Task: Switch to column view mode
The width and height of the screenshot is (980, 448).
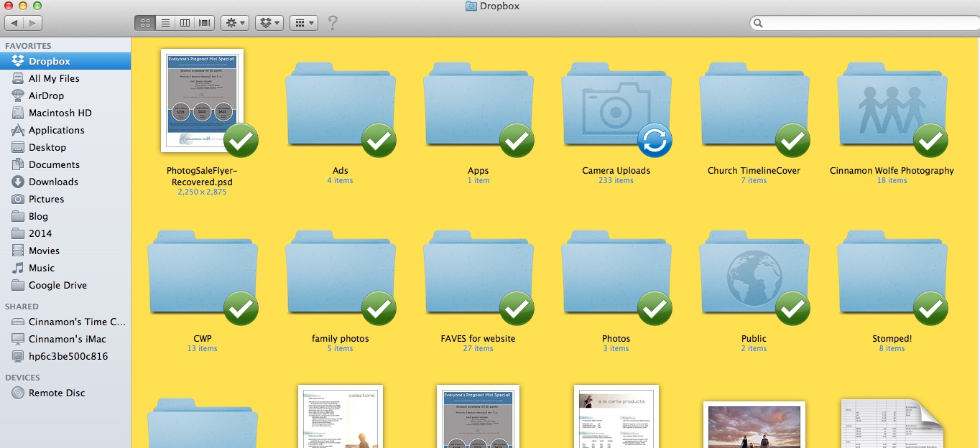Action: tap(185, 23)
